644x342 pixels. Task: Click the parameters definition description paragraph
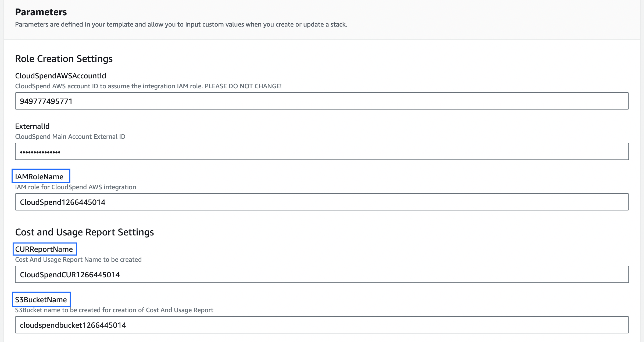coord(181,24)
